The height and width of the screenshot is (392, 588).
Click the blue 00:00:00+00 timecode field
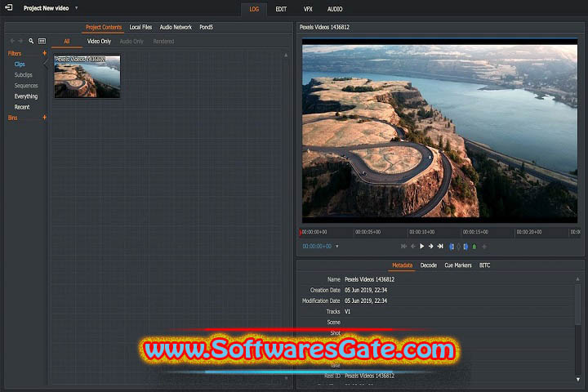[317, 247]
